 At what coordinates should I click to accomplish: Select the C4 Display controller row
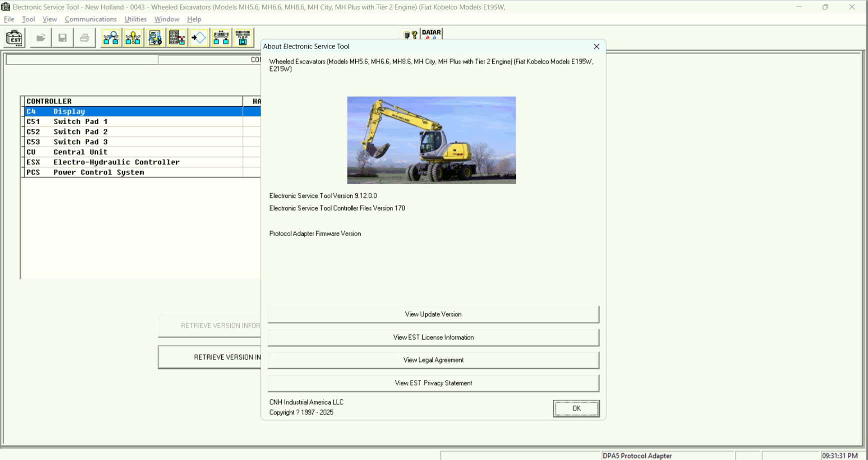point(142,111)
